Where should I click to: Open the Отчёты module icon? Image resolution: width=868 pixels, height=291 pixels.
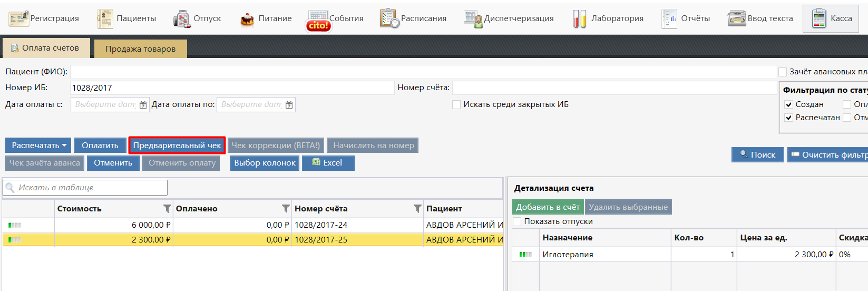pos(669,18)
